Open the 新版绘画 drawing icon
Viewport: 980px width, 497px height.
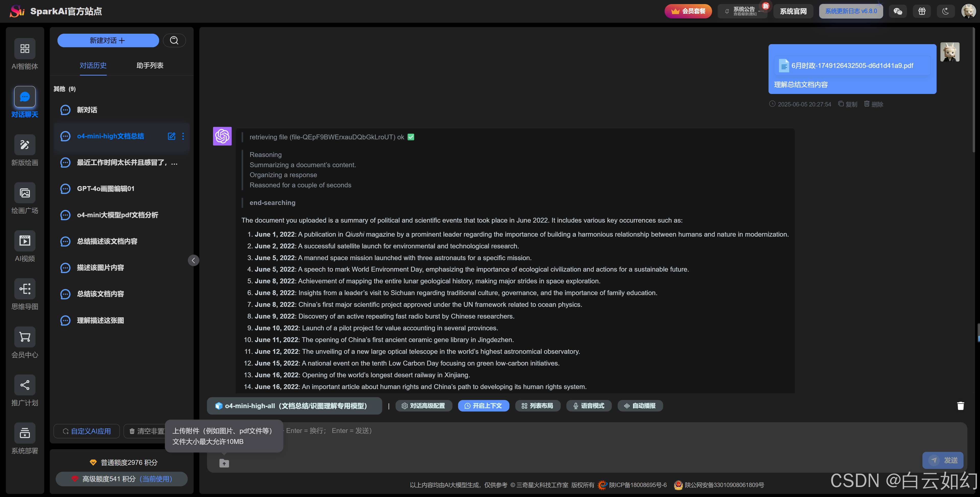pos(25,145)
